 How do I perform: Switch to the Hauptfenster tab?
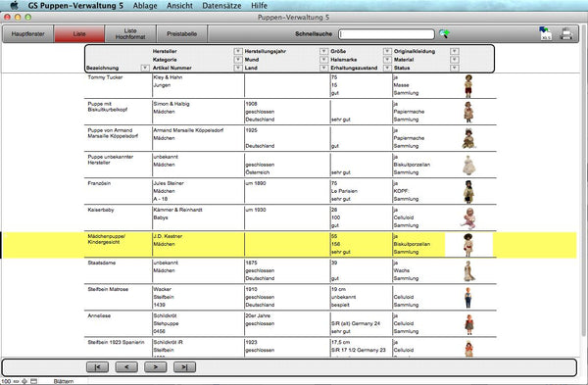[x=27, y=33]
